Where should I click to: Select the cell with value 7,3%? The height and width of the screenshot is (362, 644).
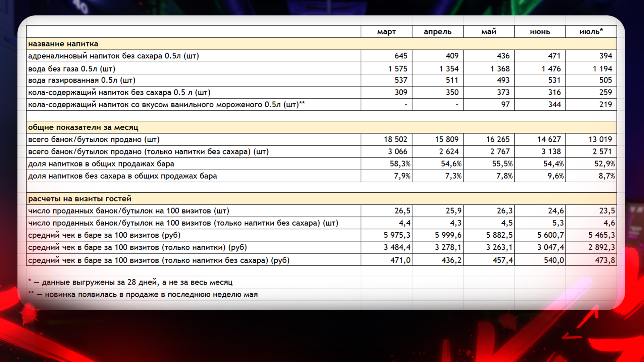[x=438, y=176]
